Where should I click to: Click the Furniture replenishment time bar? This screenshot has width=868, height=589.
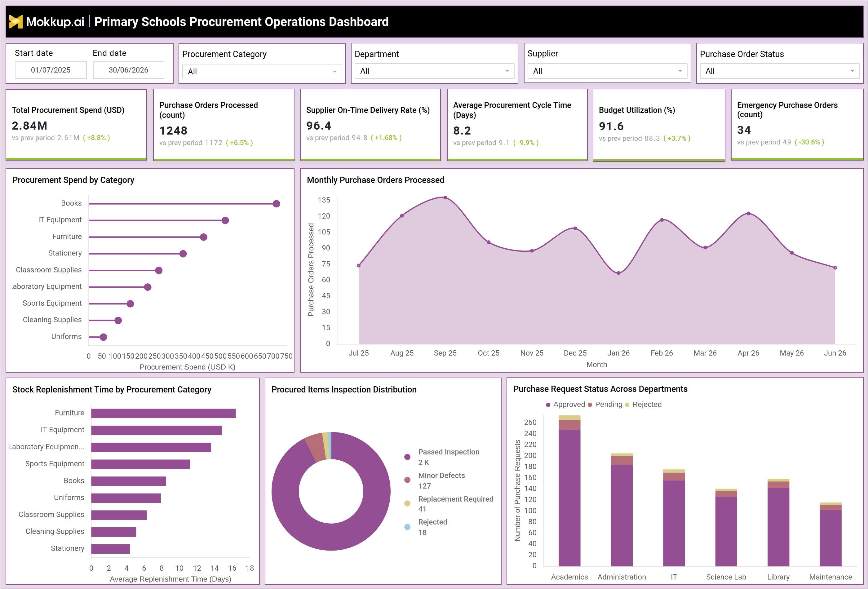pos(163,413)
